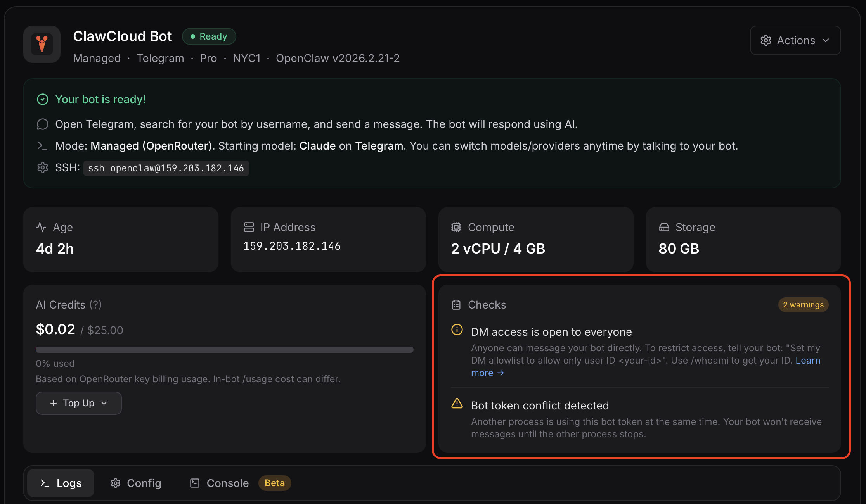Image resolution: width=866 pixels, height=504 pixels.
Task: Click the Age activity pulse icon
Action: point(42,227)
